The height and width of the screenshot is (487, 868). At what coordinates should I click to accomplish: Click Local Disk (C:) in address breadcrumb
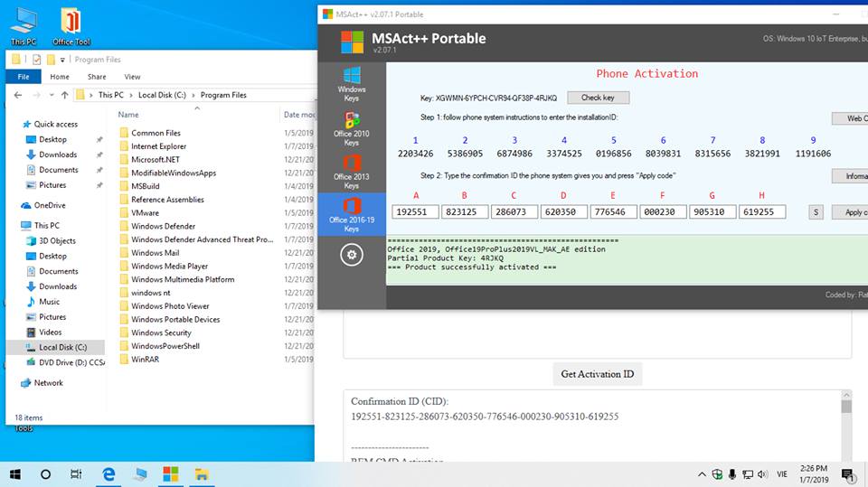[x=162, y=95]
